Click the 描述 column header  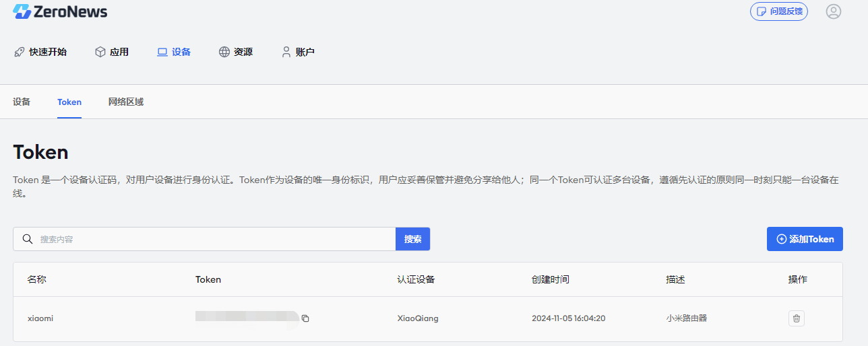(675, 279)
